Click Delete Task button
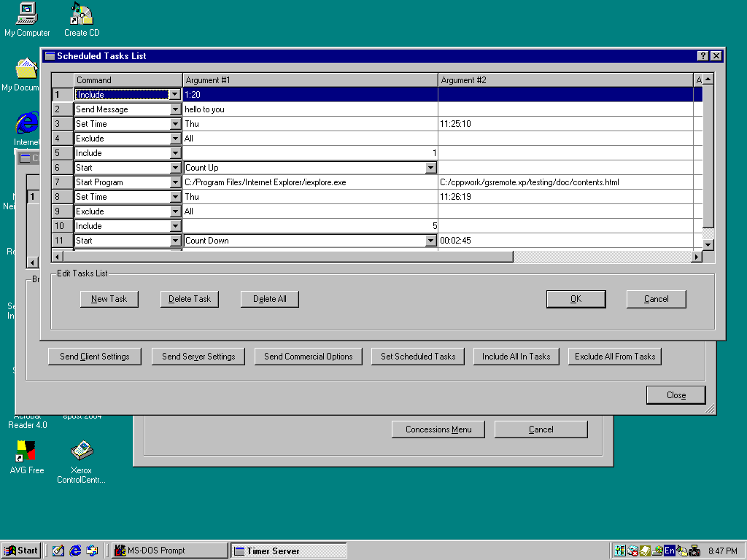 190,299
